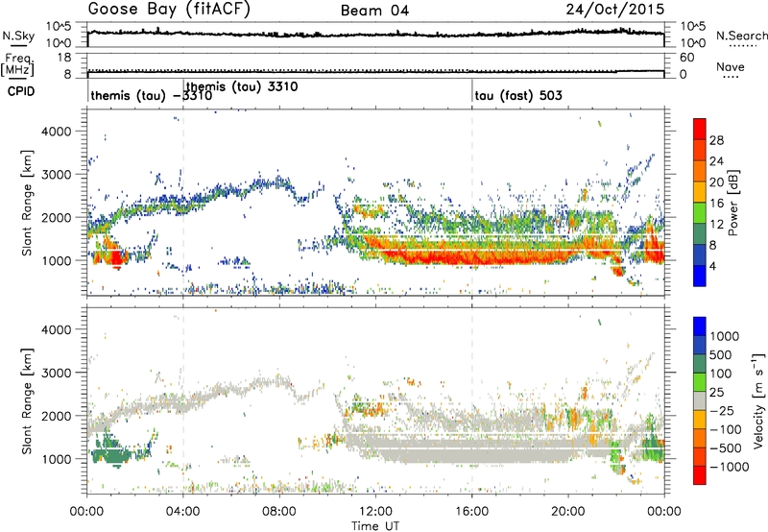Select the 'themis (tau) -3310' CPID label
The width and height of the screenshot is (768, 532).
(152, 95)
